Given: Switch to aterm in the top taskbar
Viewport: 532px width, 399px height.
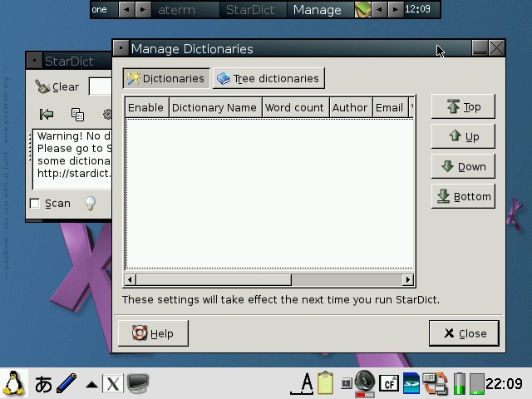Looking at the screenshot, I should [177, 10].
